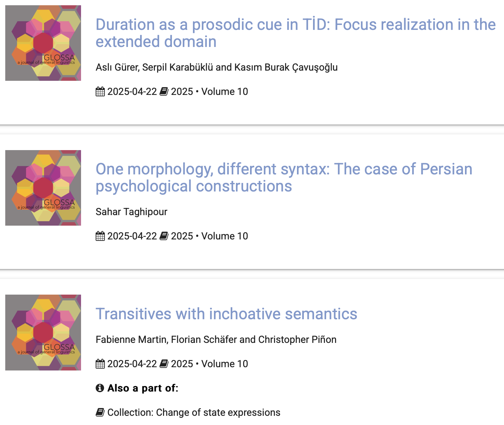Image resolution: width=504 pixels, height=425 pixels.
Task: Click the book icon beside Duration article's volume
Action: (x=164, y=92)
